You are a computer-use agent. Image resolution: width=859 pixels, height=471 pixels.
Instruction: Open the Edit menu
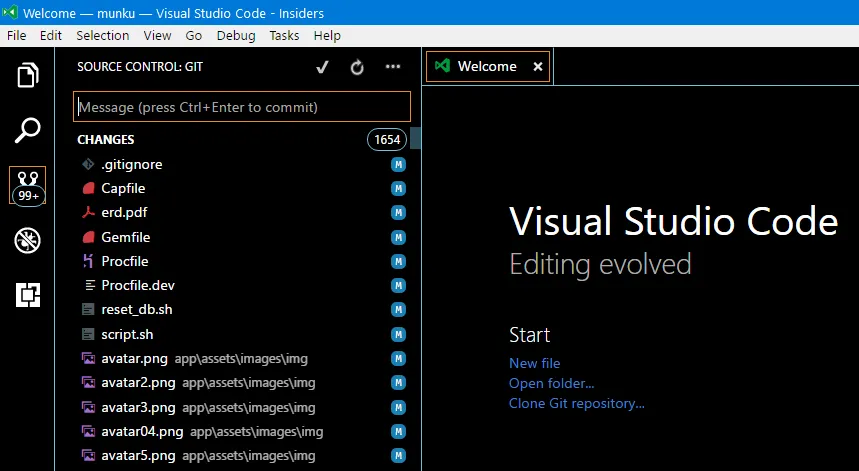tap(51, 36)
